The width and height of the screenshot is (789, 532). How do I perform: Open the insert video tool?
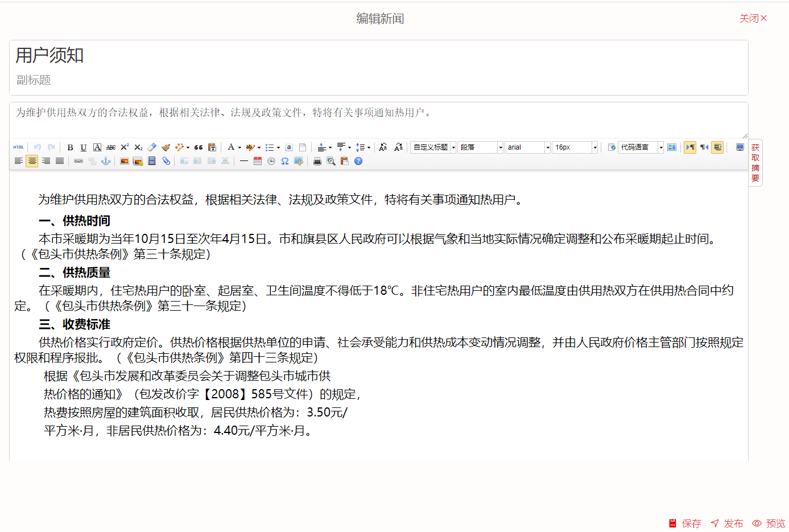[x=151, y=161]
